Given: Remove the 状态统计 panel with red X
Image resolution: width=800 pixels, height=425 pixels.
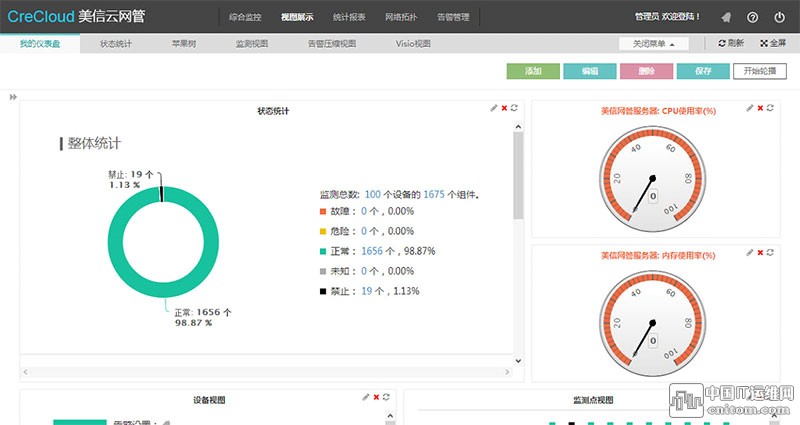Looking at the screenshot, I should coord(504,108).
